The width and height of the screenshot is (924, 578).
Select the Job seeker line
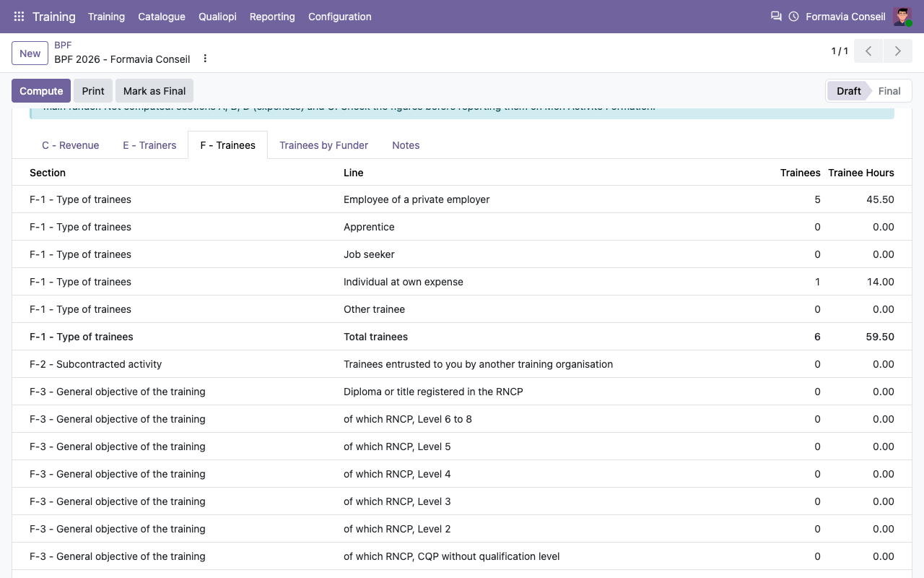tap(462, 254)
